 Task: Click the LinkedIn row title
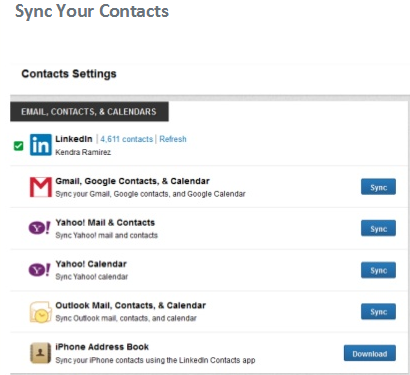coord(74,139)
